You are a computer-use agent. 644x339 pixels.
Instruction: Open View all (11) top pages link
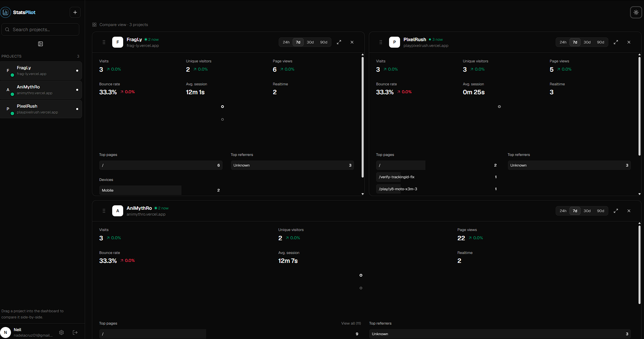click(351, 323)
